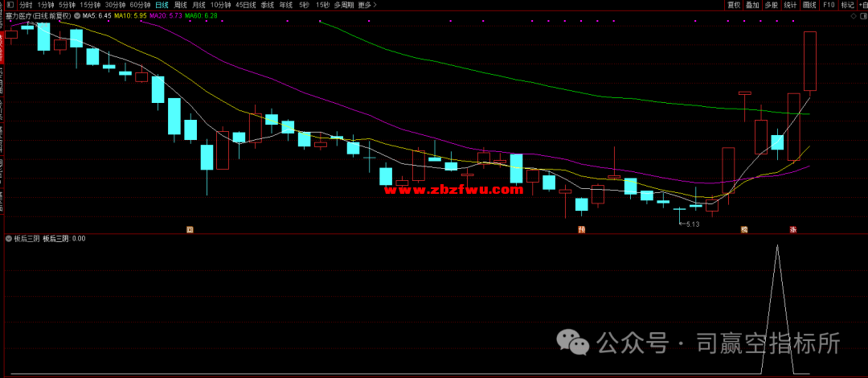Select the 45日线 period
This screenshot has width=868, height=378.
point(246,5)
